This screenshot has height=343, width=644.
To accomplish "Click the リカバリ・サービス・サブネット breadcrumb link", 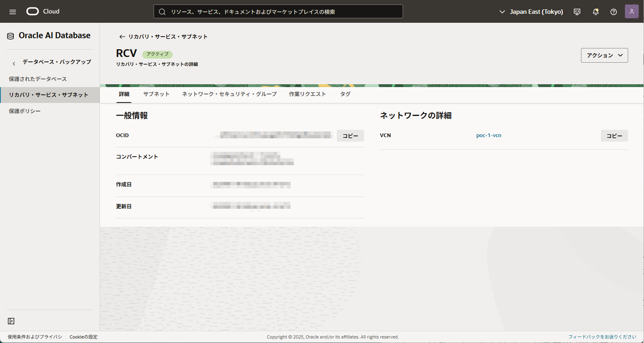I will 168,37.
